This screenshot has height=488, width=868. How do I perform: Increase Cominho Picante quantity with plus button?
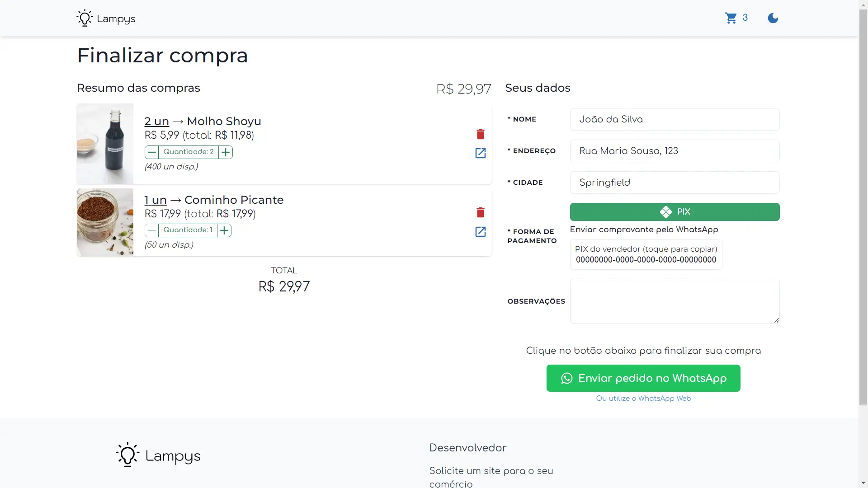pos(224,230)
